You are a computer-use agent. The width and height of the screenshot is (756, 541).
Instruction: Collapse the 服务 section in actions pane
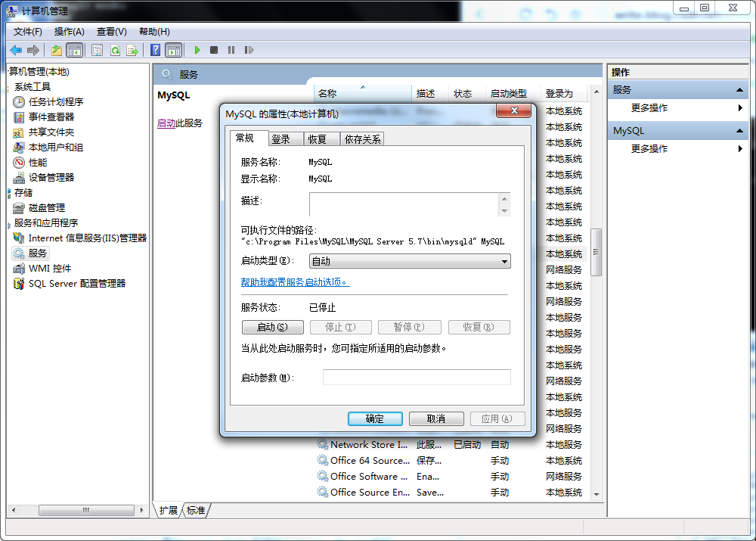[739, 90]
